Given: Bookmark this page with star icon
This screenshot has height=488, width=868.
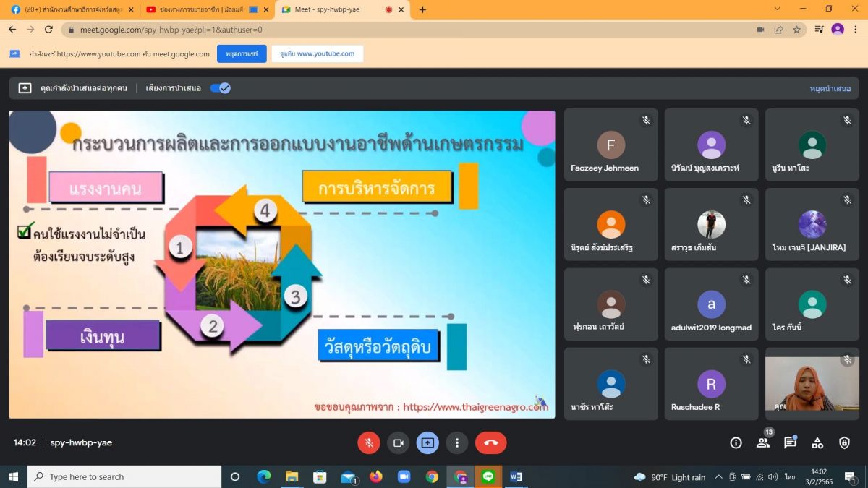Looking at the screenshot, I should tap(796, 30).
